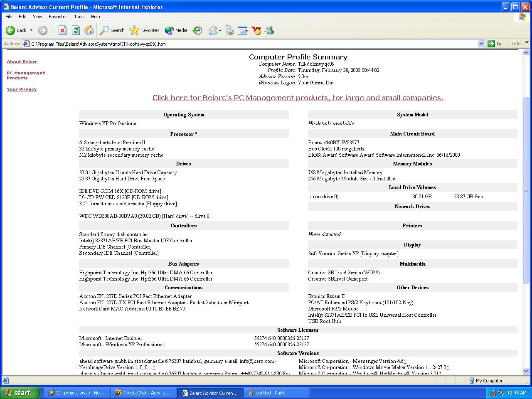
Task: Click the Edit page toolbar icon
Action: (x=243, y=30)
